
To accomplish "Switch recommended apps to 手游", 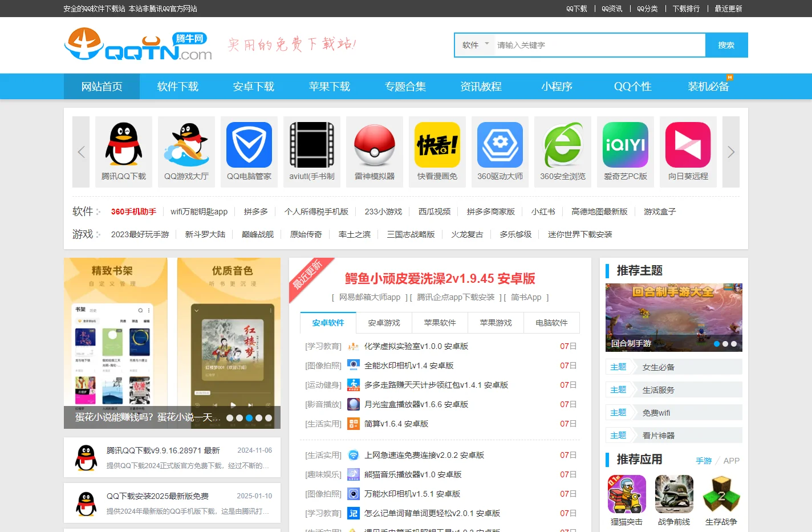I will (704, 461).
